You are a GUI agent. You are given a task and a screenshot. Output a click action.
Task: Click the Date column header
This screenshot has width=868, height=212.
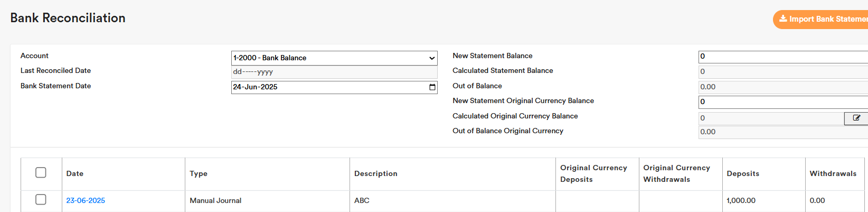75,174
